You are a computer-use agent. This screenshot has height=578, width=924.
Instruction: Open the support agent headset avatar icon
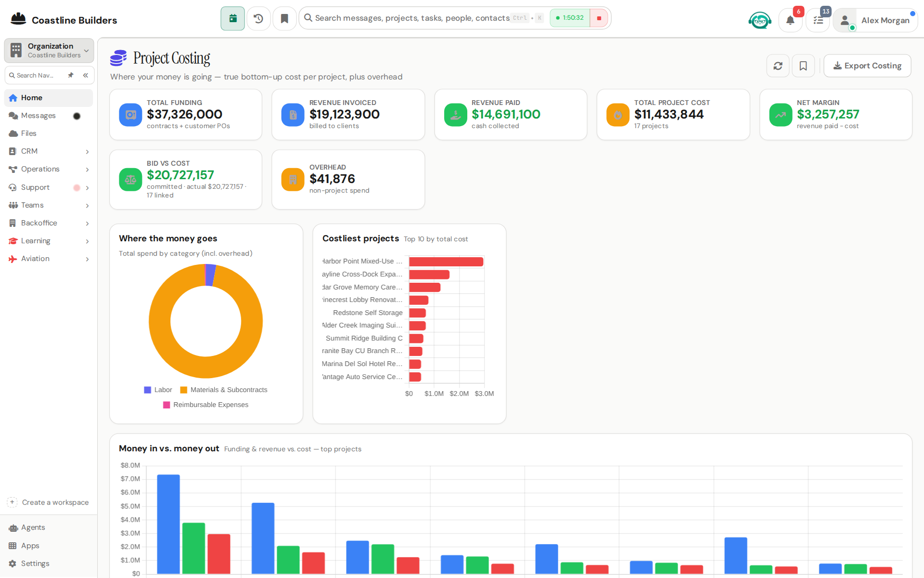point(760,20)
